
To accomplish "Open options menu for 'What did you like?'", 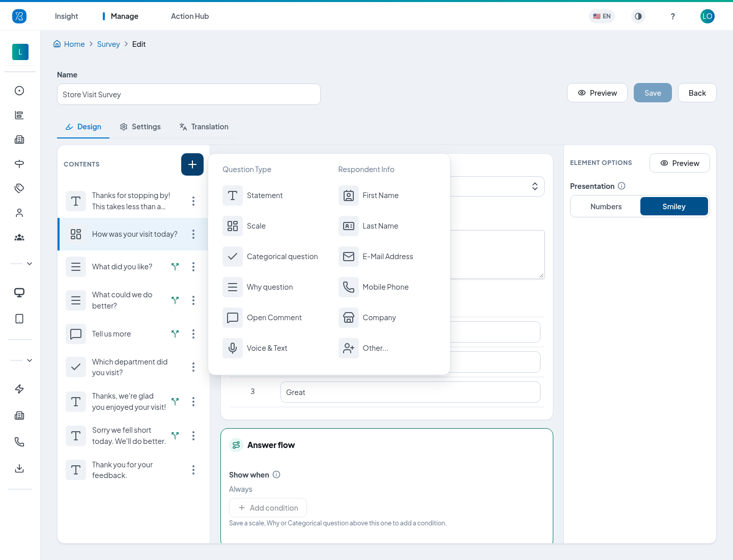I will 193,267.
